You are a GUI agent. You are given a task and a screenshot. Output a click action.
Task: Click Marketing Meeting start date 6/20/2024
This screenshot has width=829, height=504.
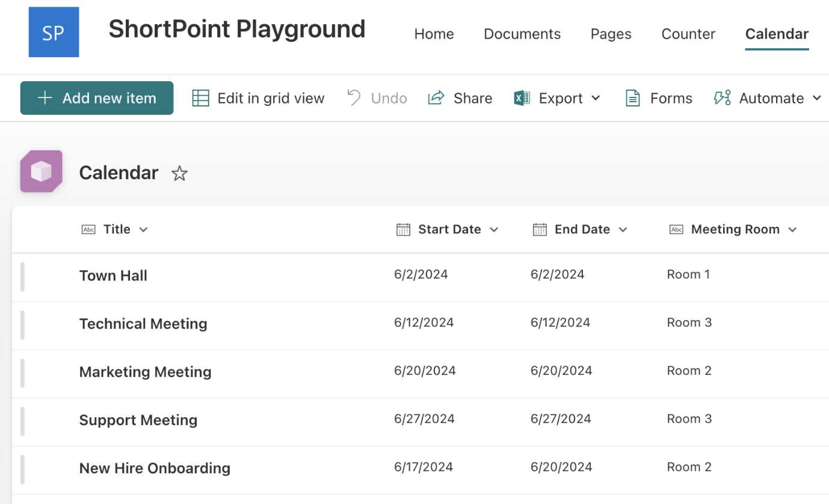coord(425,370)
